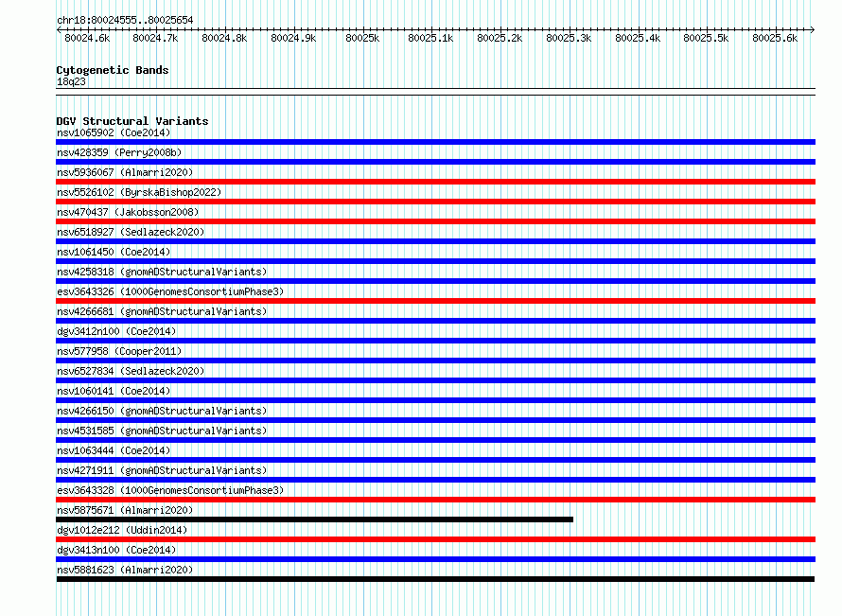This screenshot has height=616, width=842.
Task: Click the nsv1065902 (Coe2014) variant label
Action: pyautogui.click(x=114, y=132)
